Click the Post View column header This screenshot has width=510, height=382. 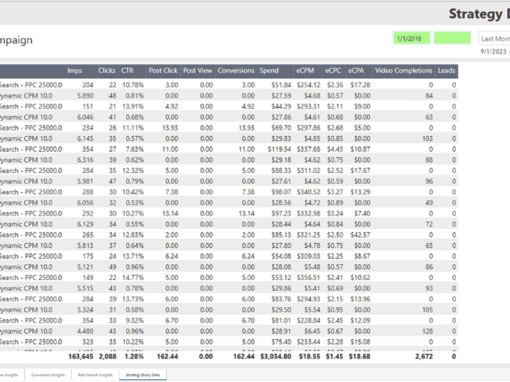tap(197, 71)
